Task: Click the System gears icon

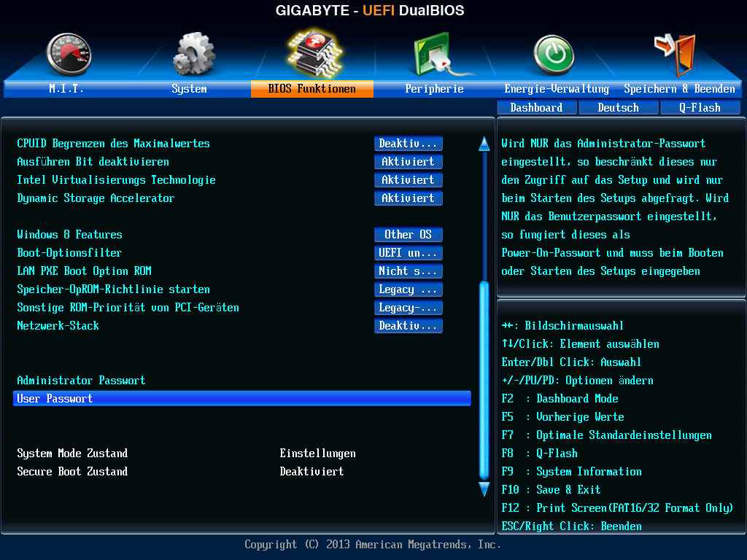Action: pos(193,54)
